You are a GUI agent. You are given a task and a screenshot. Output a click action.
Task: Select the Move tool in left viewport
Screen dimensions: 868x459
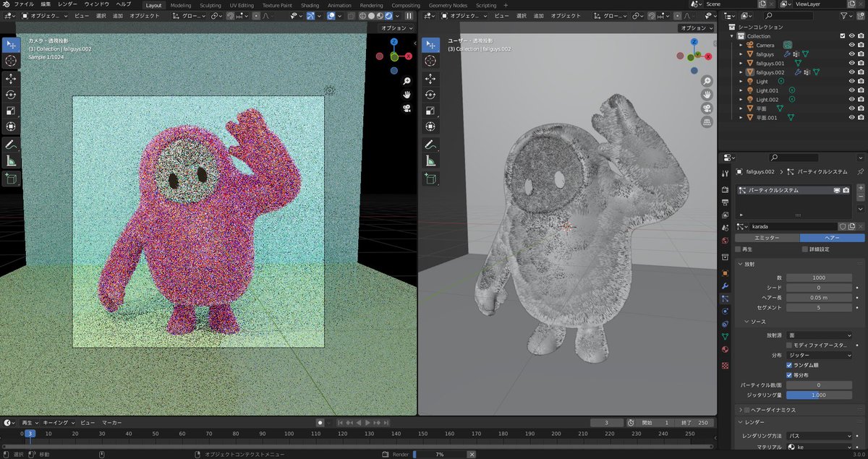[11, 78]
